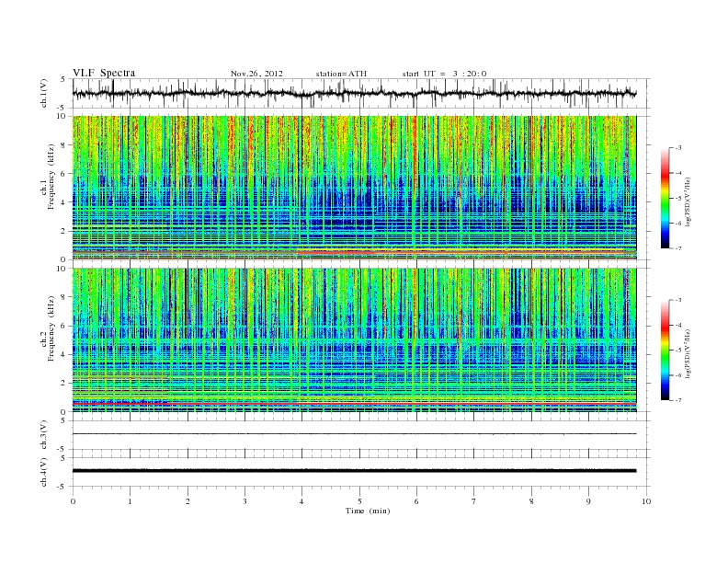Click the time-axis tick label "10"
This screenshot has height=563, width=728.
point(646,501)
